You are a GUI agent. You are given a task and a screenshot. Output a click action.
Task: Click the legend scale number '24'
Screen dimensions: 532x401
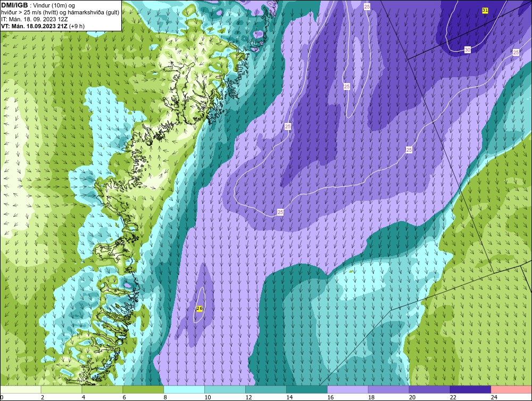point(494,397)
